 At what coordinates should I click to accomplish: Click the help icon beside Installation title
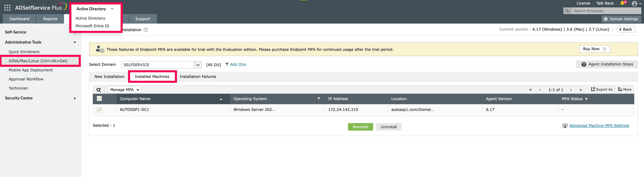pos(146,30)
